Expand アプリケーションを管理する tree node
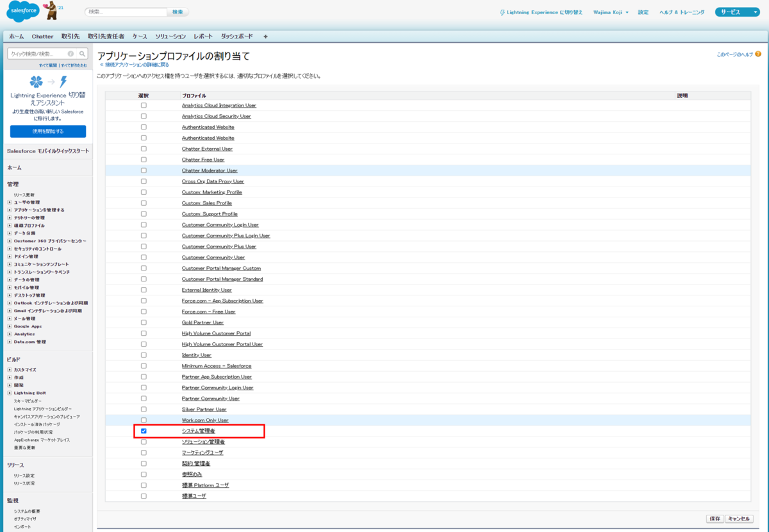769x532 pixels. click(x=10, y=210)
